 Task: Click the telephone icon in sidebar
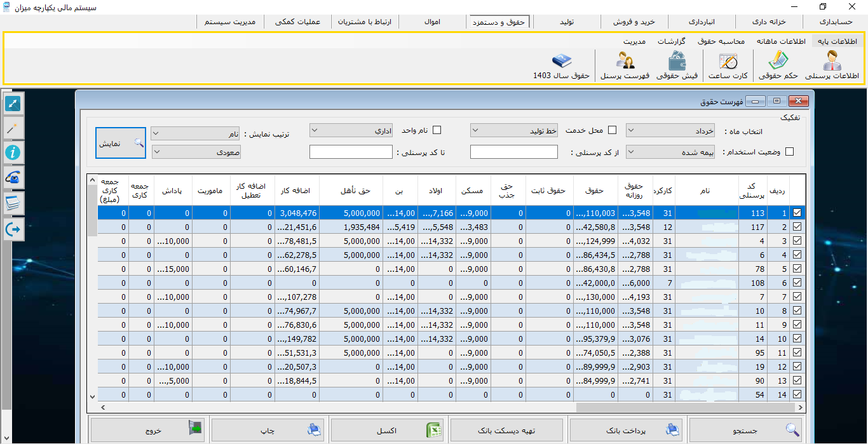pyautogui.click(x=13, y=178)
